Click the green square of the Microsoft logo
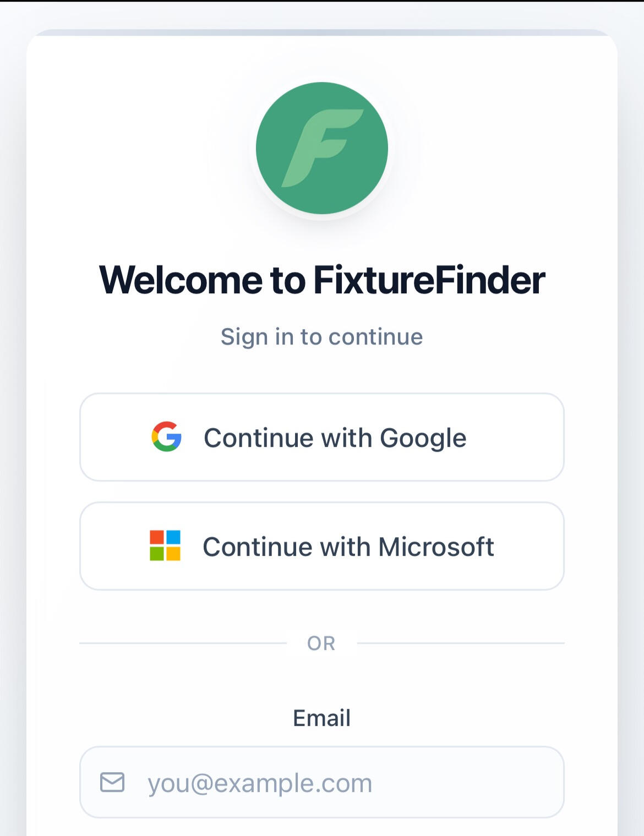 [x=157, y=554]
